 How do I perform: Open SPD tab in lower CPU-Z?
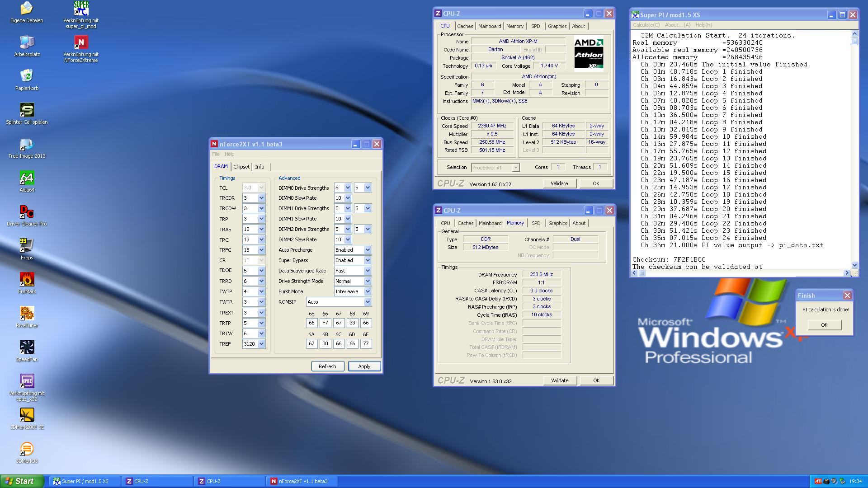536,223
